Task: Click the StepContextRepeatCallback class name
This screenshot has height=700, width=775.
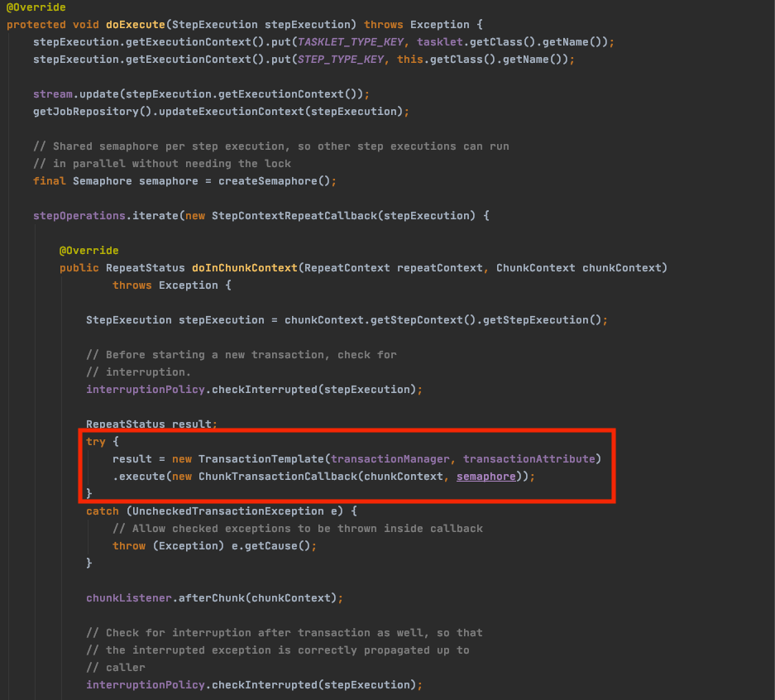Action: 294,215
